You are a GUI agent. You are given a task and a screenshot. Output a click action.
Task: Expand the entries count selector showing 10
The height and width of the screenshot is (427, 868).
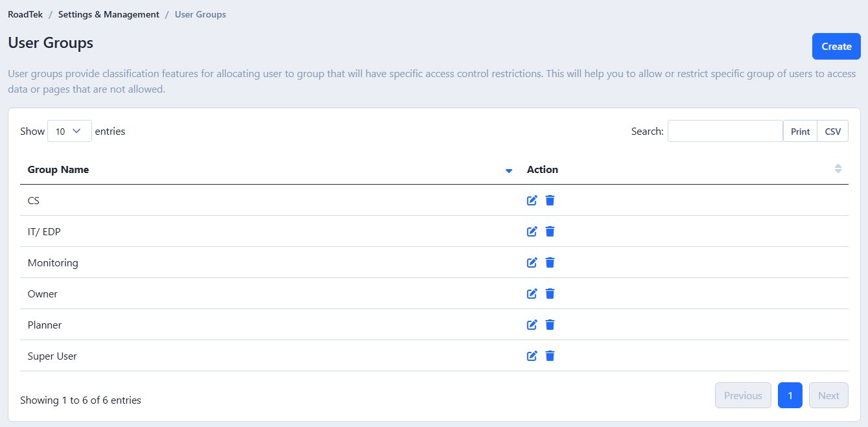click(69, 131)
